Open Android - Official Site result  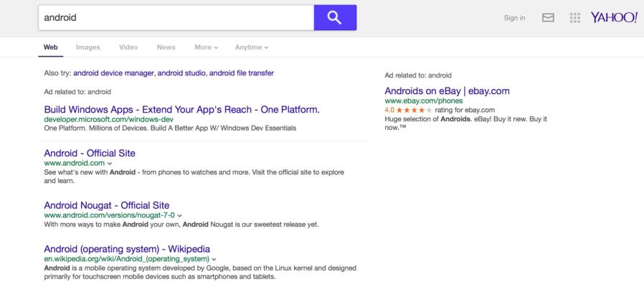point(90,154)
